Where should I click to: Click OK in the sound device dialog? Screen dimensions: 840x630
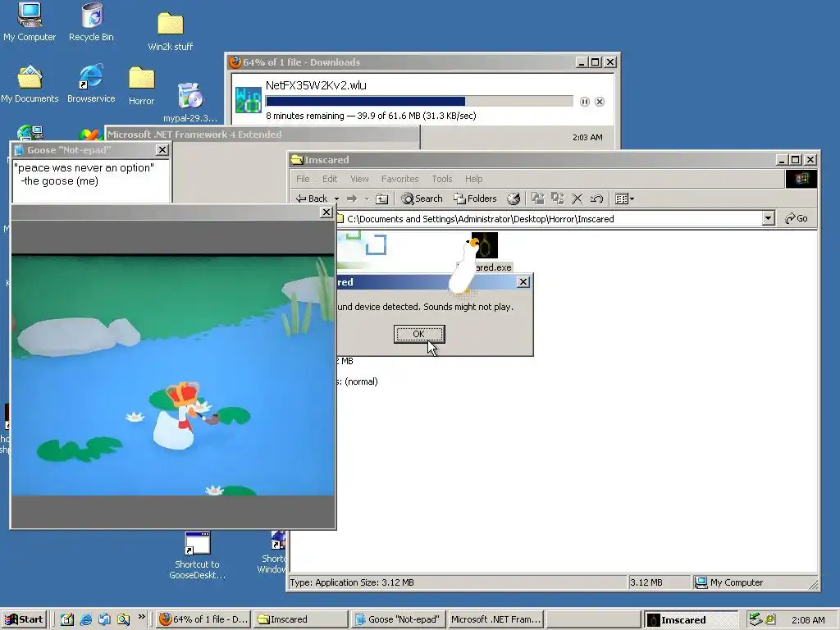[419, 334]
